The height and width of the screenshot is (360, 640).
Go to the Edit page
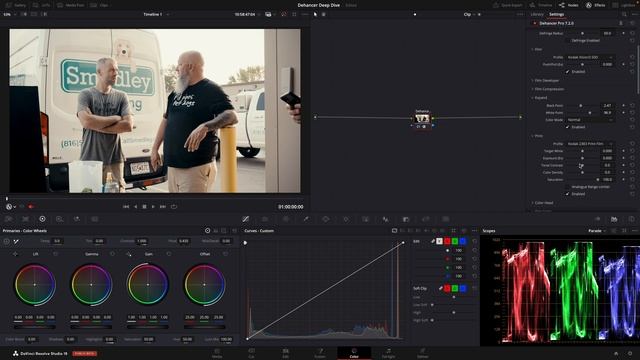285,353
